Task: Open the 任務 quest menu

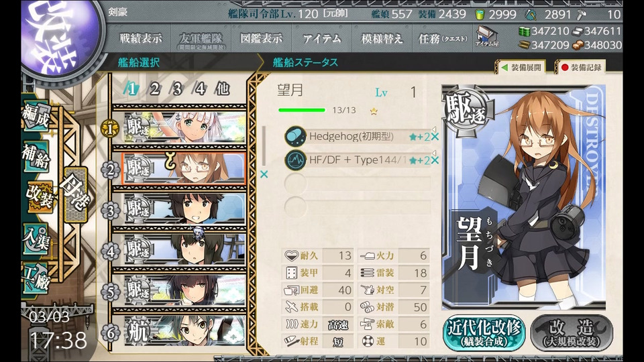Action: click(x=443, y=39)
